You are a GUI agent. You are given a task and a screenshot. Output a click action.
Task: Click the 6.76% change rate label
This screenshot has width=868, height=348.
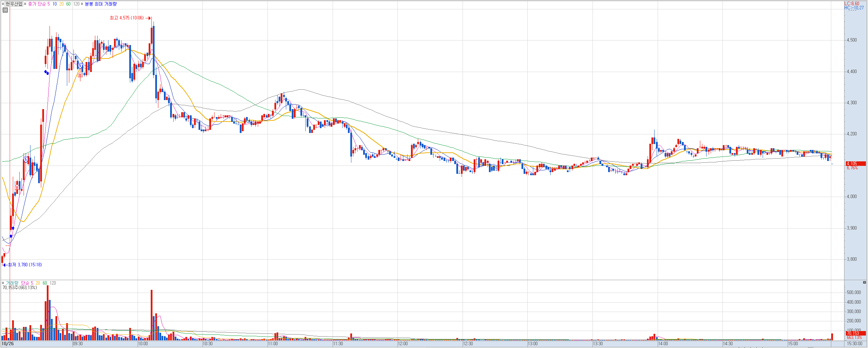[x=852, y=168]
